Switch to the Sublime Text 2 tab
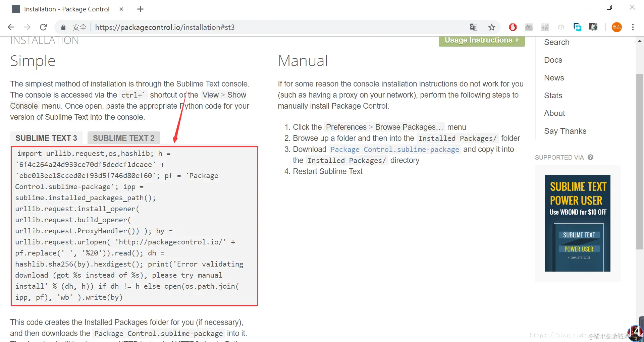The height and width of the screenshot is (342, 644). coord(124,138)
